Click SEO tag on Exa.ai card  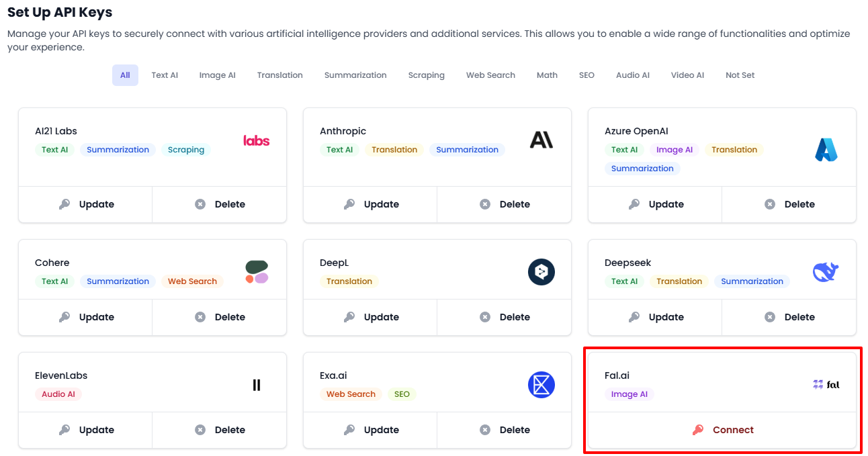click(402, 394)
